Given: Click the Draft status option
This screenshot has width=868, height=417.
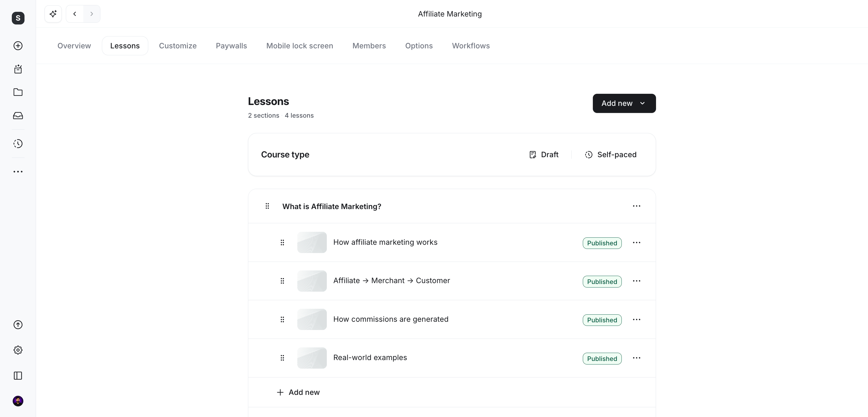Looking at the screenshot, I should 544,155.
